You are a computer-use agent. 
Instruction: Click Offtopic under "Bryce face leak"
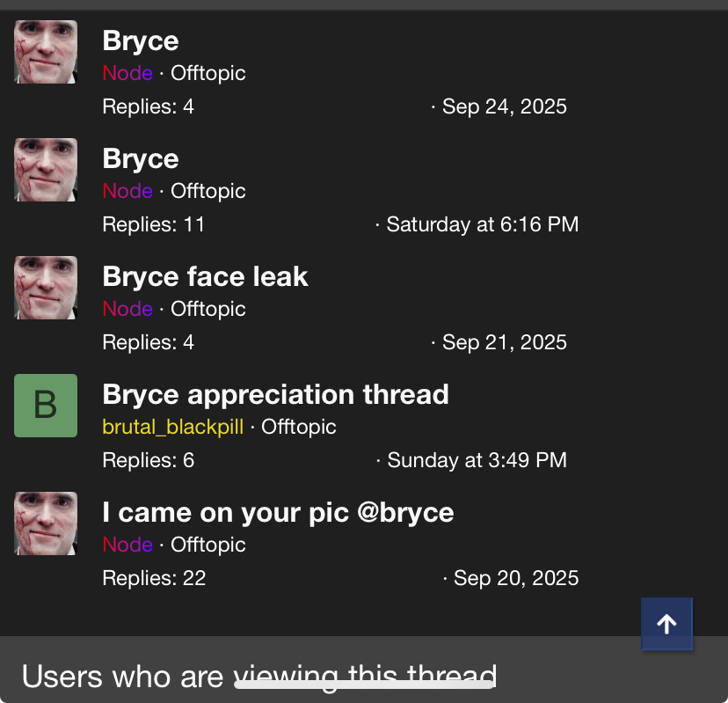(208, 310)
